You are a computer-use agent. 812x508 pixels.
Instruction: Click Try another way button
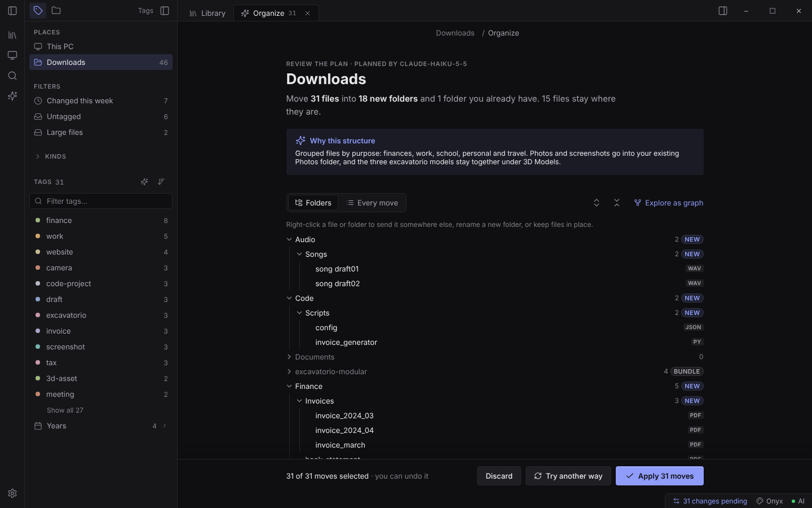(568, 476)
